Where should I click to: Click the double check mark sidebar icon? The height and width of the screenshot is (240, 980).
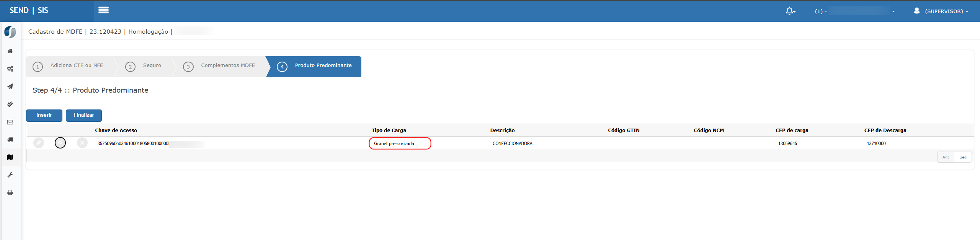pos(10,104)
